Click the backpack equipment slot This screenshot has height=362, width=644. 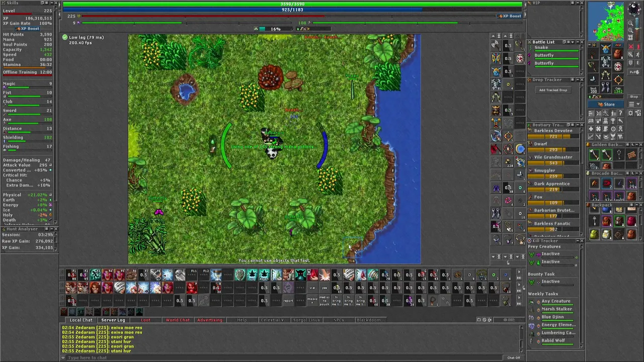tap(618, 54)
